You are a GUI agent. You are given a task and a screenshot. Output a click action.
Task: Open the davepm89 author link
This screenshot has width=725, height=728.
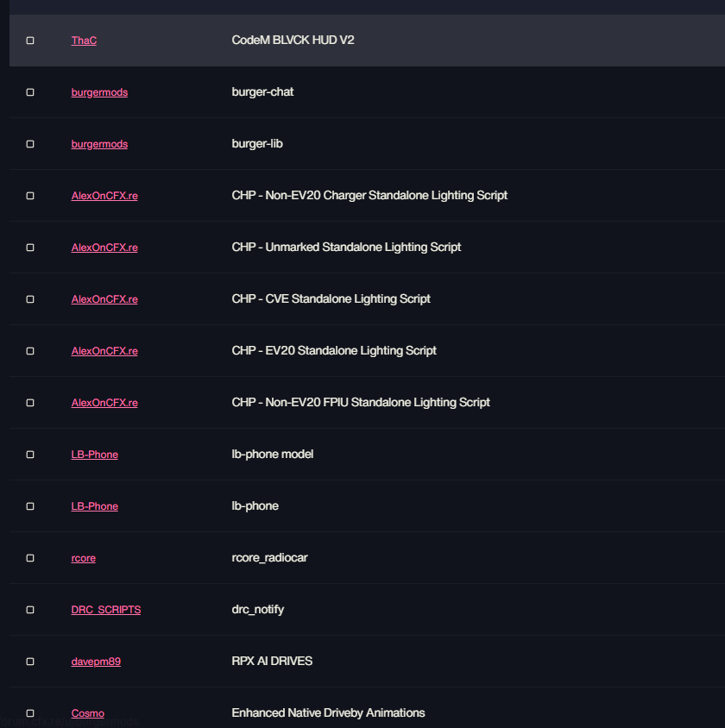click(96, 662)
